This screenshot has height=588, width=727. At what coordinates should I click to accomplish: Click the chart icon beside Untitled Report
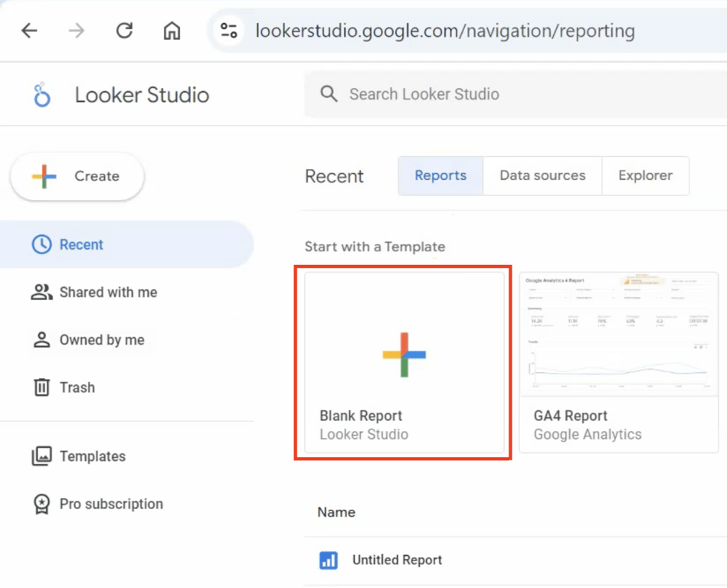329,560
